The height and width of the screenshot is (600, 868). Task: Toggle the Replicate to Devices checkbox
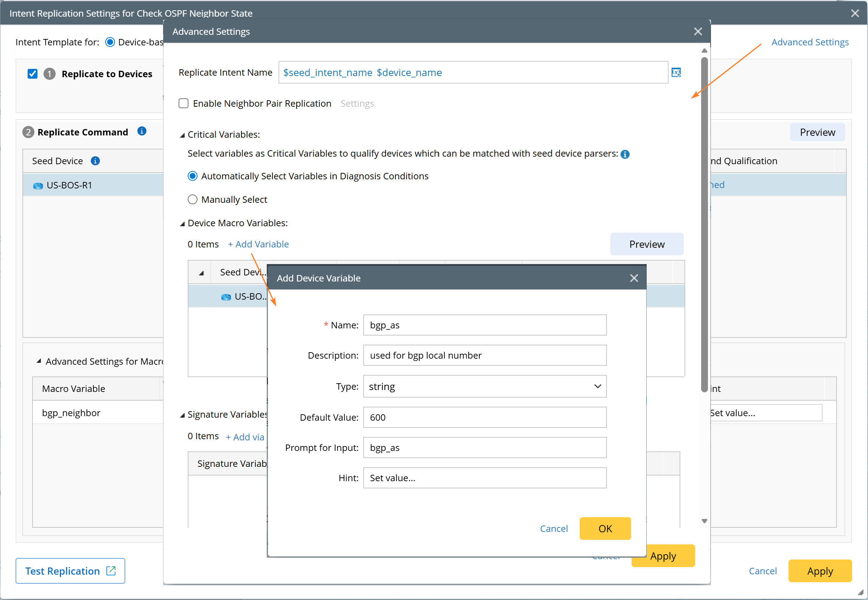point(33,74)
